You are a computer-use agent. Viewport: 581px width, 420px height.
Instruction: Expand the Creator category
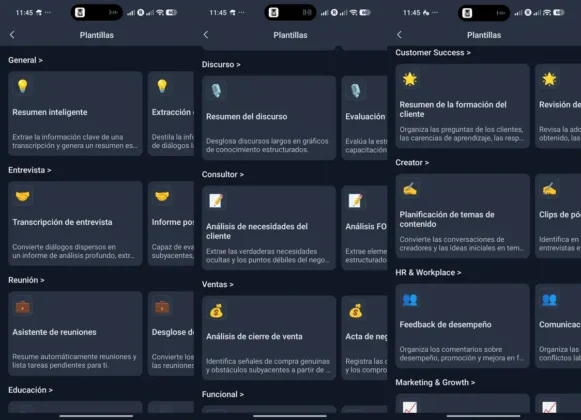[x=412, y=162]
